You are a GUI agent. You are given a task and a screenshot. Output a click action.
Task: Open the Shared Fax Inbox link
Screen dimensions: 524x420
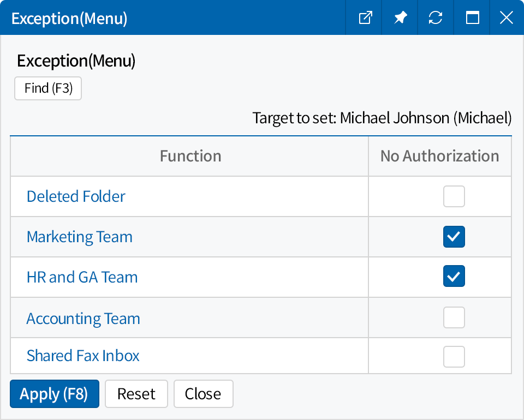pyautogui.click(x=83, y=356)
